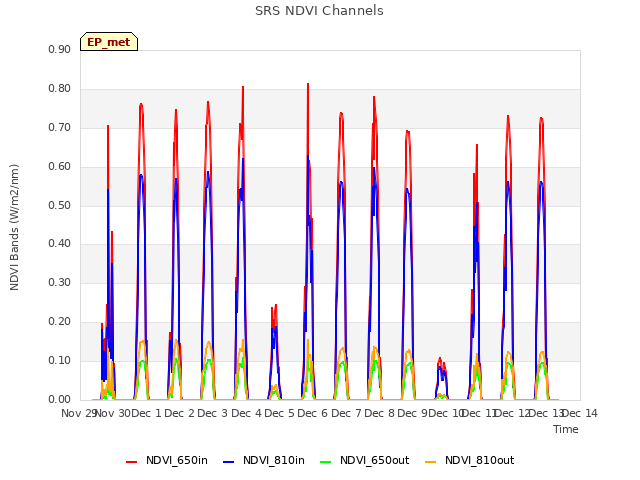Viewport: 640px width, 480px height.
Task: Click the y-axis label NDVI Bands (W/m2/nm)
Action: [x=14, y=227]
